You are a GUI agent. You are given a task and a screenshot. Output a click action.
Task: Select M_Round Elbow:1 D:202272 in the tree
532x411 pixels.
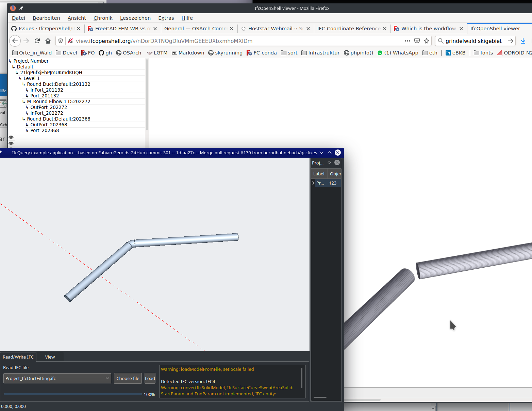(x=58, y=101)
